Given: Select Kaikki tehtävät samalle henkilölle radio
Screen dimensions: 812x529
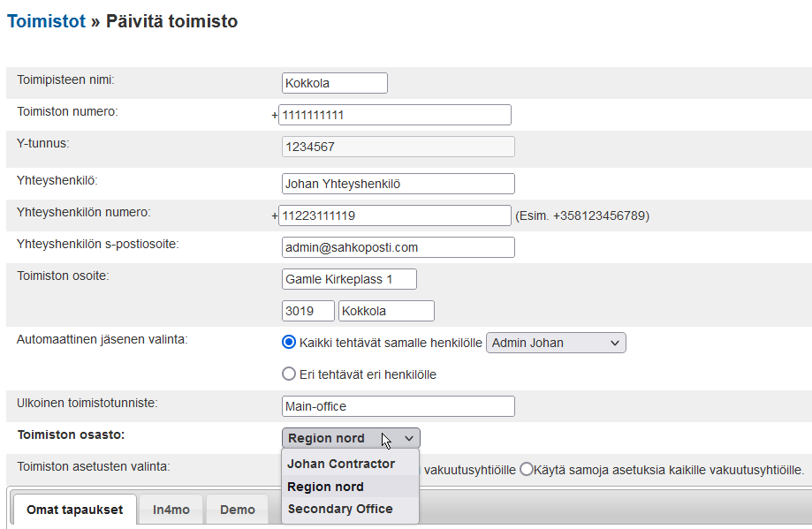Looking at the screenshot, I should pos(289,343).
